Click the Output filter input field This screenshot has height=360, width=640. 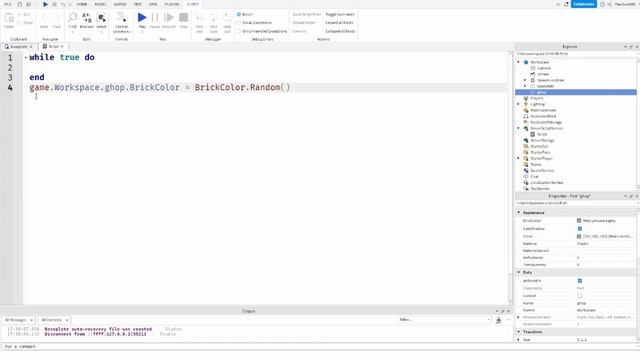coord(444,320)
